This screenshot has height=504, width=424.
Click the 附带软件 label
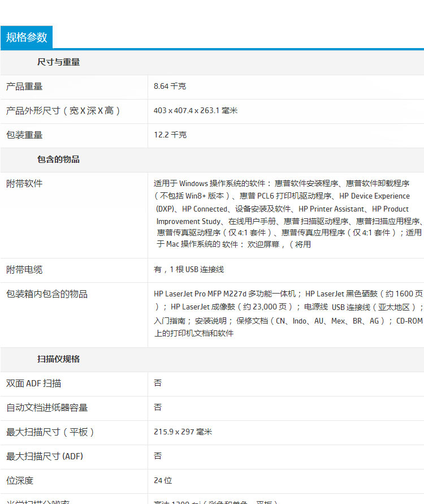[x=24, y=183]
